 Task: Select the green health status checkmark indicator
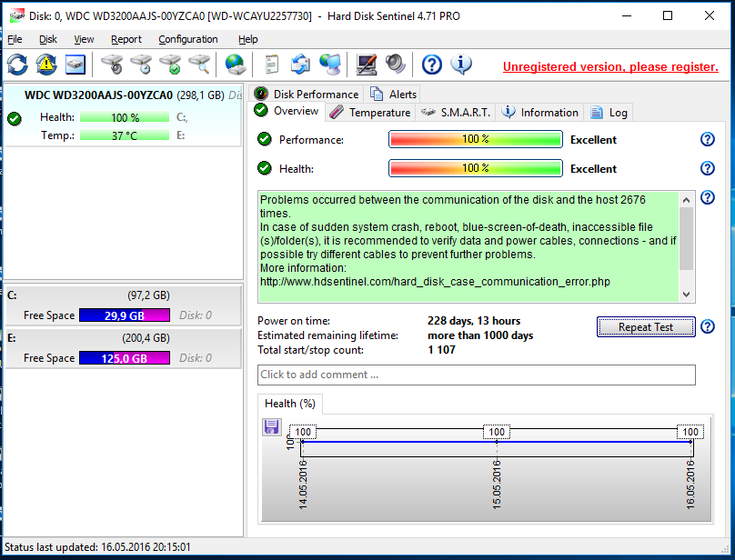(264, 168)
